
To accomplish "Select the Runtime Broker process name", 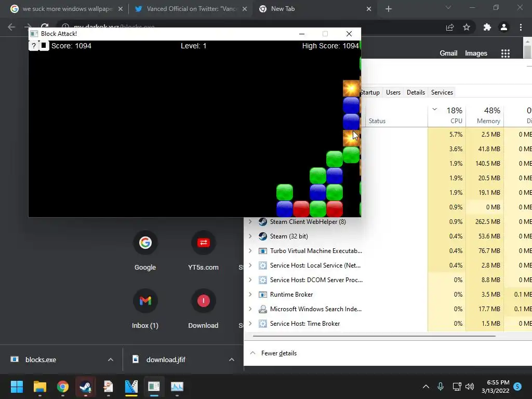I will [291, 295].
